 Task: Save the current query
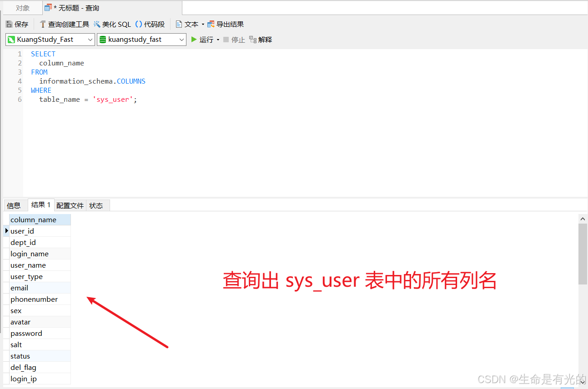click(x=17, y=24)
